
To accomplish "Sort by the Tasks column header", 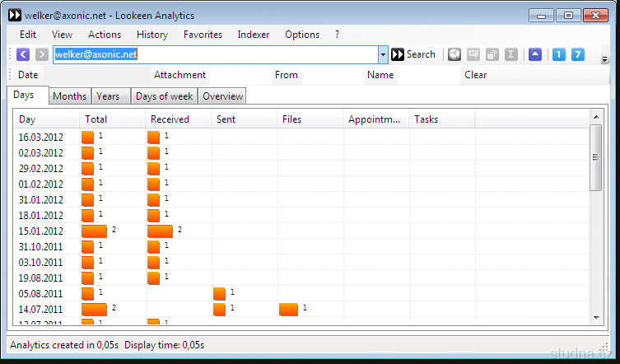I will (442, 119).
